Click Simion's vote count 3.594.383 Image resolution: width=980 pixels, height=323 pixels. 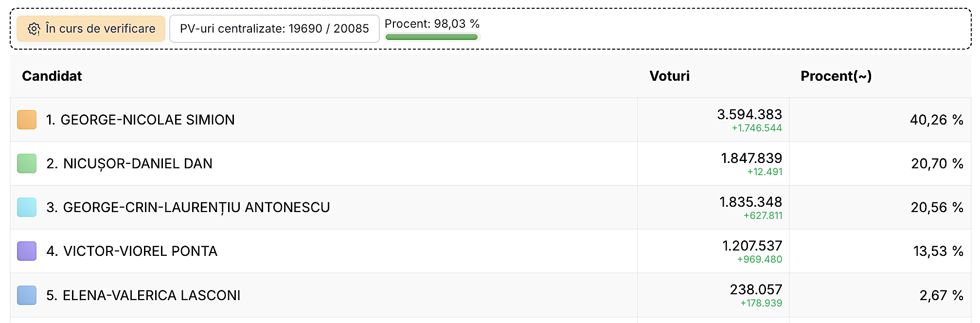[x=749, y=114]
